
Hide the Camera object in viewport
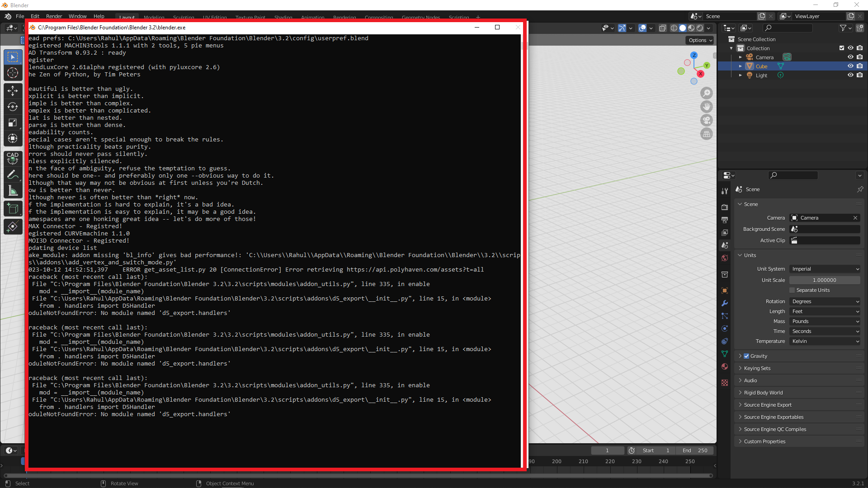point(850,57)
